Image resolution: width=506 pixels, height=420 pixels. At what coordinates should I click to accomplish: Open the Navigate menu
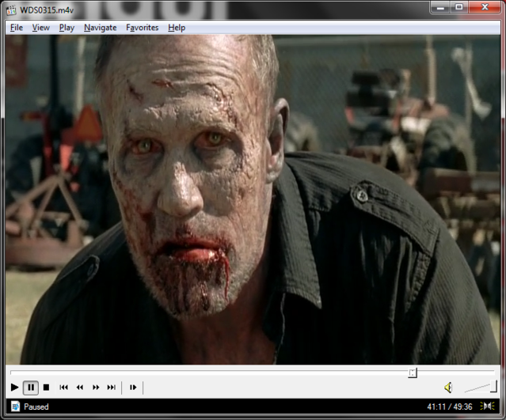pyautogui.click(x=101, y=28)
